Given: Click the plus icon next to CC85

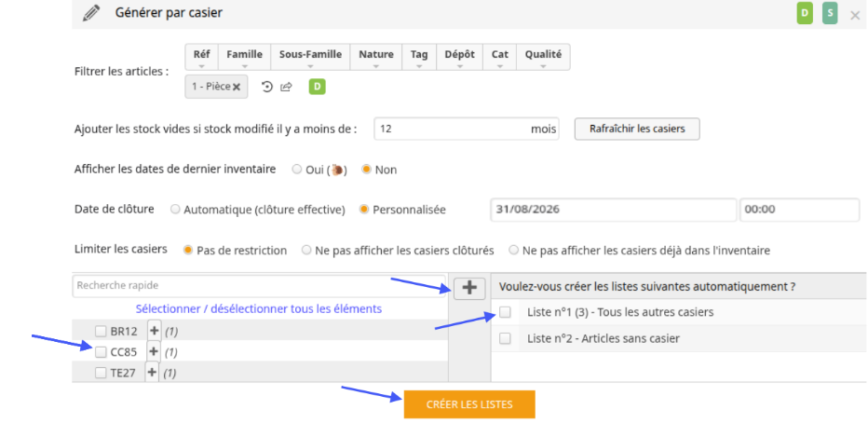Looking at the screenshot, I should [154, 351].
